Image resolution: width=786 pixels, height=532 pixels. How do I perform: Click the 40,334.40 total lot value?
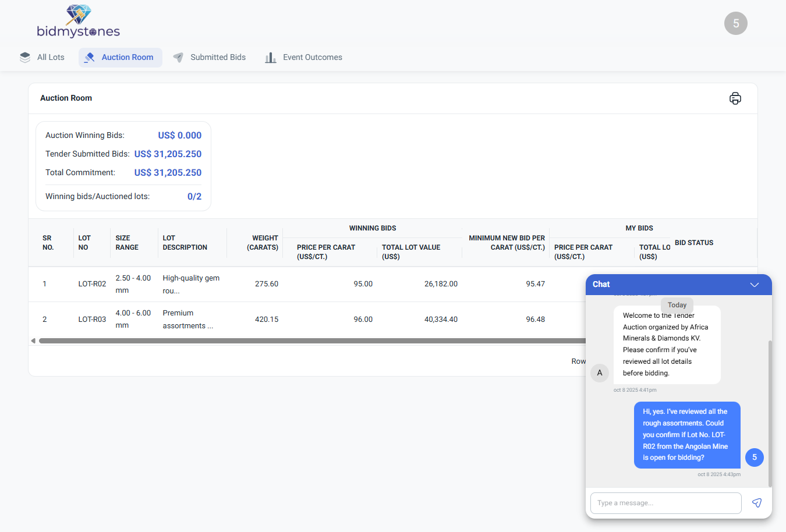tap(441, 320)
